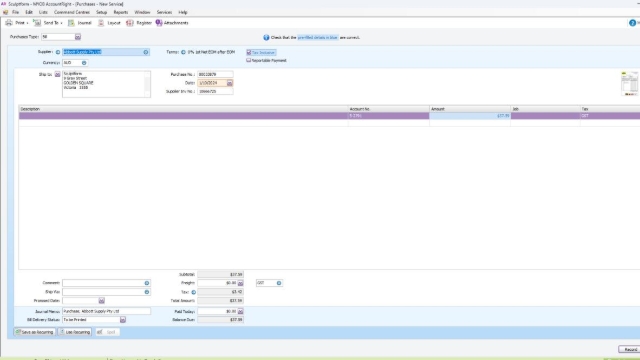Expand the Bill Delivery Status dropdown
The height and width of the screenshot is (360, 640).
click(123, 320)
